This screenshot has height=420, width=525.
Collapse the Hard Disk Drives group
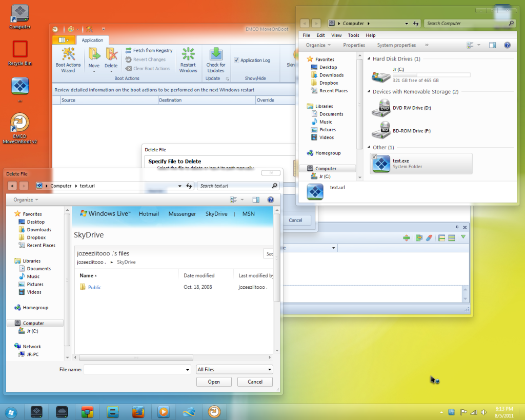coord(369,58)
